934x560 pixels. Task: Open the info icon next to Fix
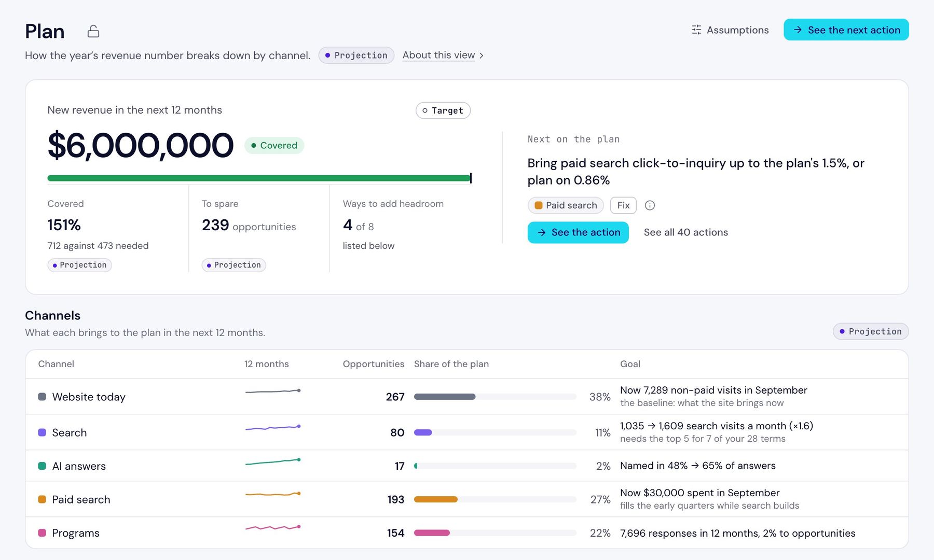pos(650,205)
